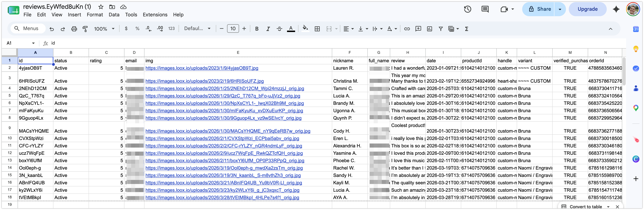Open Contacts side panel icon
The height and width of the screenshot is (210, 644).
click(636, 88)
